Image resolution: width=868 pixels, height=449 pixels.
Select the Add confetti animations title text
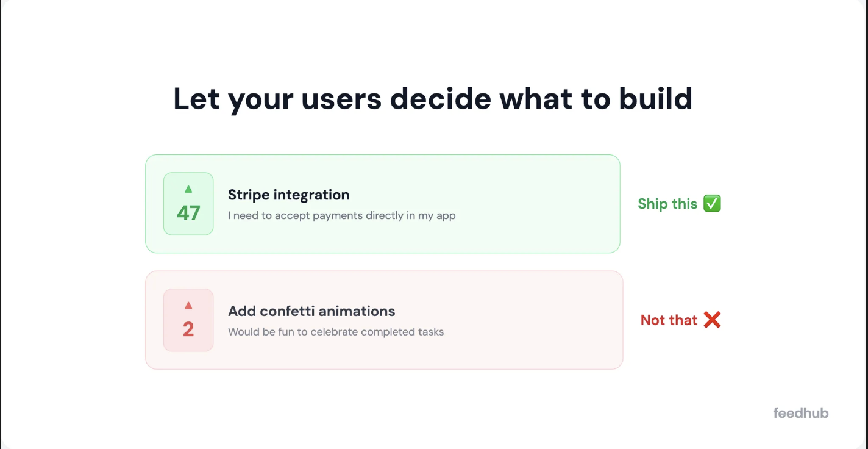coord(311,311)
